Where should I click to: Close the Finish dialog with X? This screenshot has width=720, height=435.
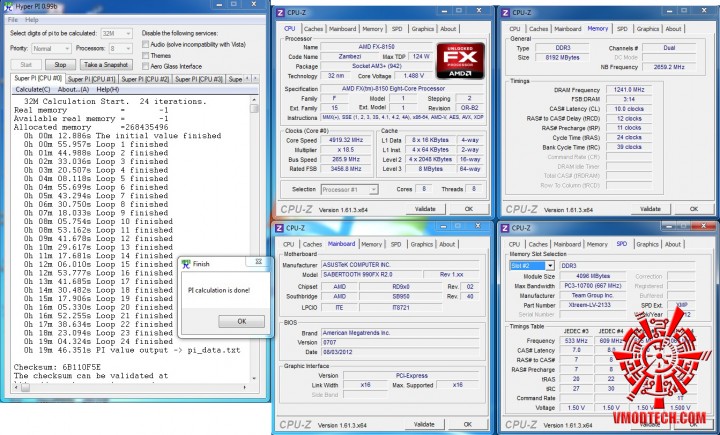pyautogui.click(x=259, y=261)
